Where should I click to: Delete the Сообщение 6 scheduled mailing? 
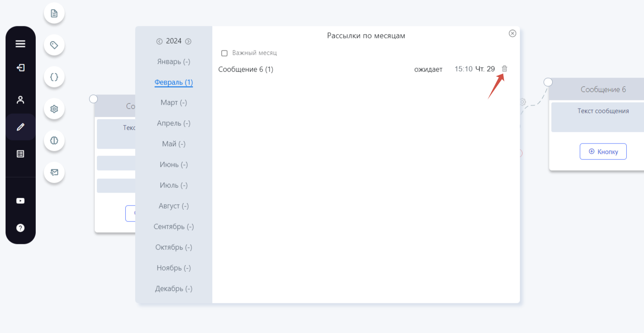pos(504,69)
